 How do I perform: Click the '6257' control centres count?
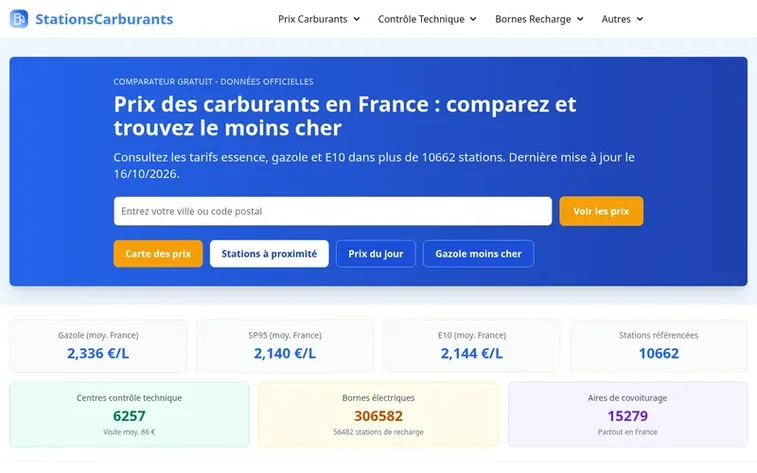[129, 416]
